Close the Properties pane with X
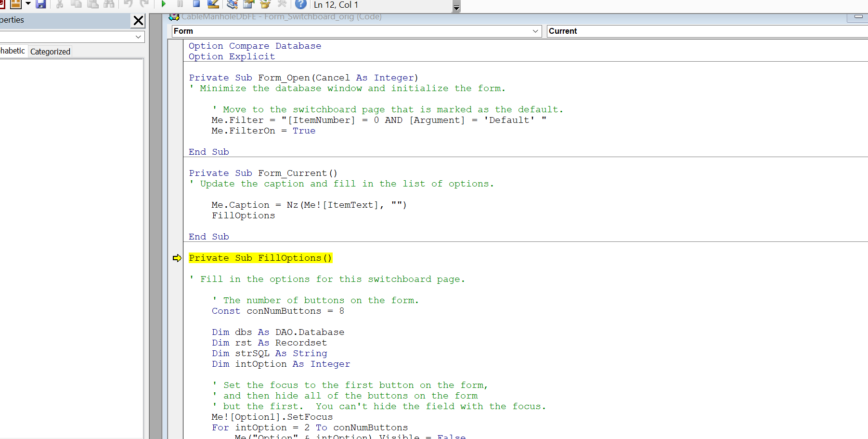868x439 pixels. pyautogui.click(x=138, y=20)
